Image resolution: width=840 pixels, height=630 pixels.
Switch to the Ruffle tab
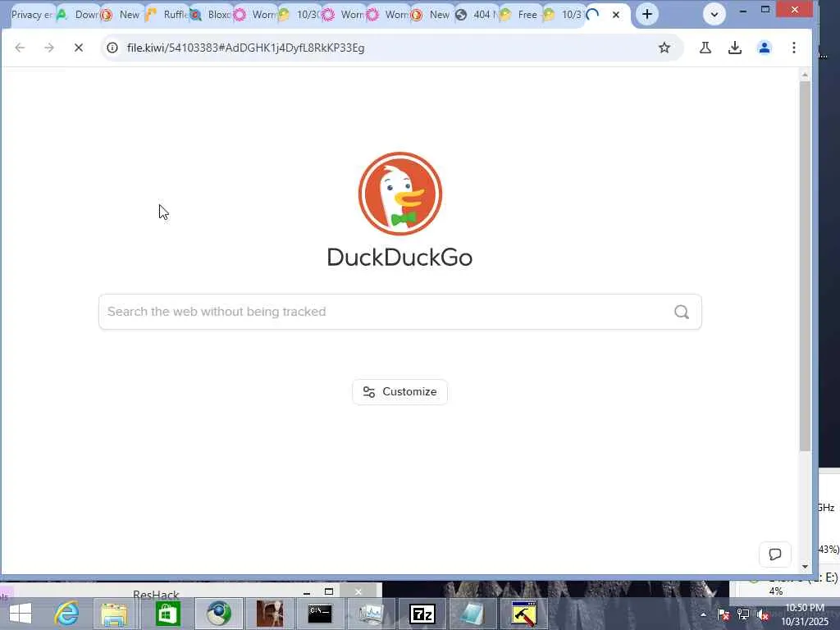(167, 15)
